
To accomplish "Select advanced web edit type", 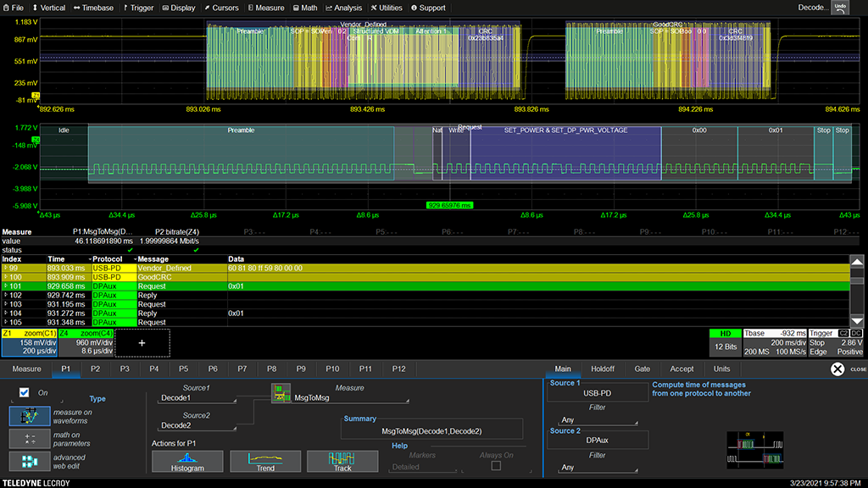I will 29,462.
